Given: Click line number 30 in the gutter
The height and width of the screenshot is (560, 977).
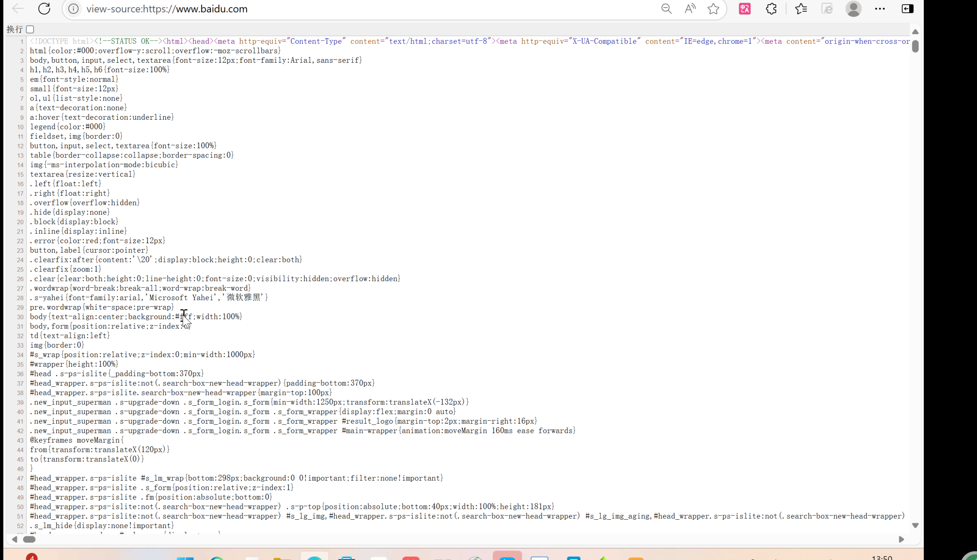Looking at the screenshot, I should pyautogui.click(x=20, y=317).
